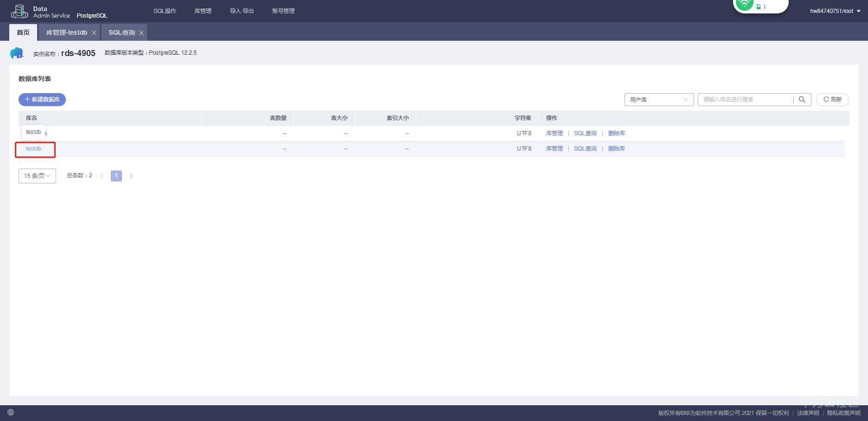The width and height of the screenshot is (868, 421).
Task: Select page 1 in pagination
Action: point(116,176)
